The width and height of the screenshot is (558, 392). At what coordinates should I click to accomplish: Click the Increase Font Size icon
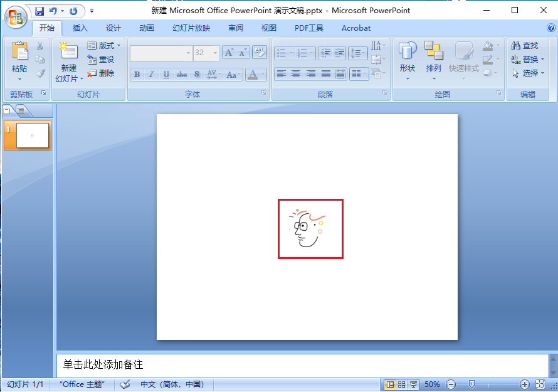pos(229,53)
